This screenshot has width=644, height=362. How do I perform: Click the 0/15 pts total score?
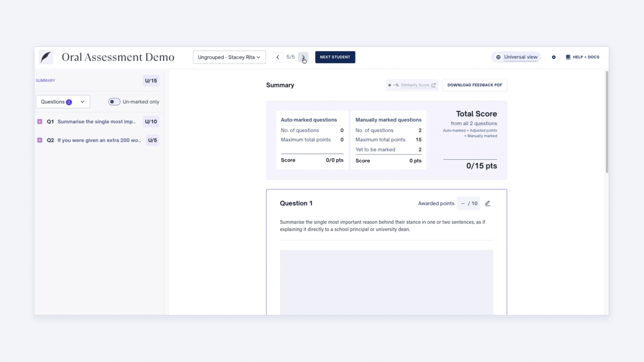481,166
